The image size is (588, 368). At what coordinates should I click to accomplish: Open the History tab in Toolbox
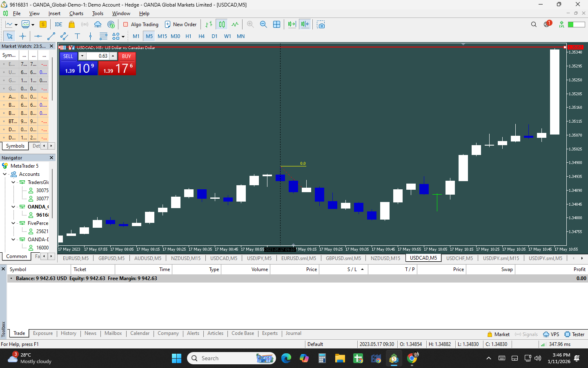69,334
